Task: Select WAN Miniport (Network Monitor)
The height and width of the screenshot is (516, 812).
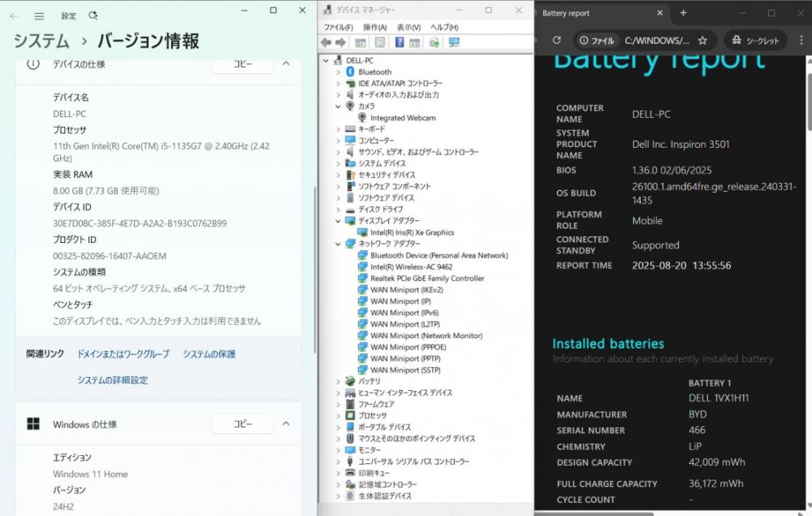Action: click(x=426, y=336)
